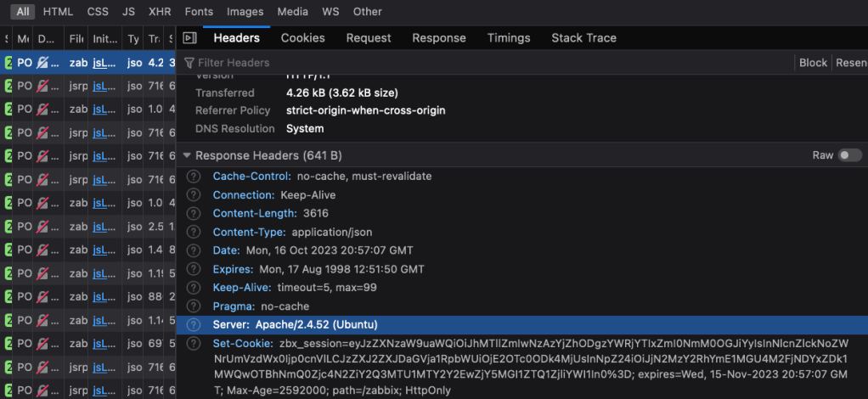The image size is (868, 399).
Task: Click help icon next to Date header
Action: pos(194,250)
